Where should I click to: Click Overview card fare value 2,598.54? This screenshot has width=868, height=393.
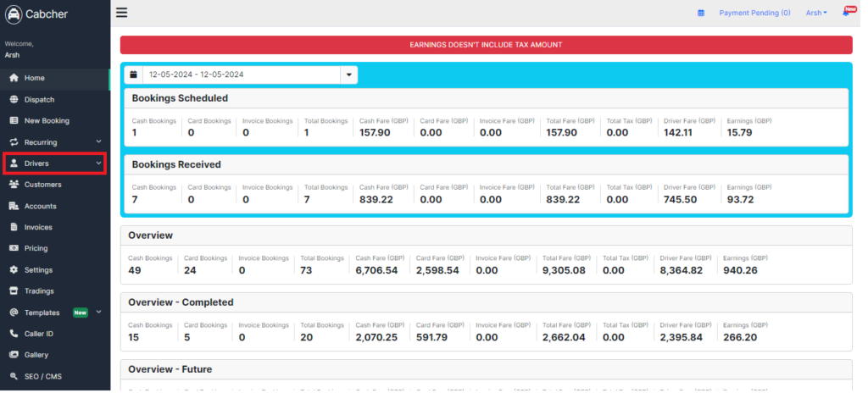437,270
